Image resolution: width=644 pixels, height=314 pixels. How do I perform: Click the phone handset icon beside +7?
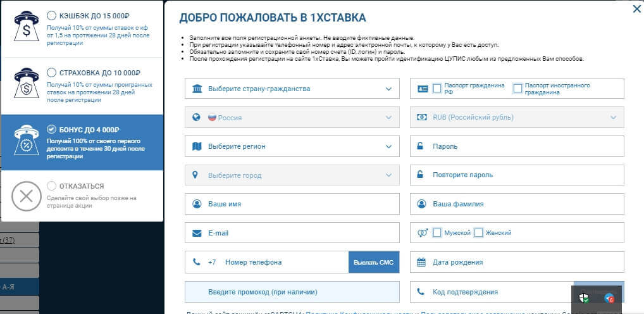(x=196, y=262)
